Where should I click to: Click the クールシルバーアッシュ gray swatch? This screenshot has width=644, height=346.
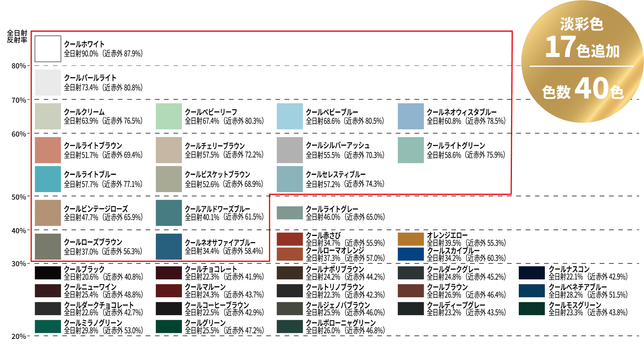click(290, 150)
